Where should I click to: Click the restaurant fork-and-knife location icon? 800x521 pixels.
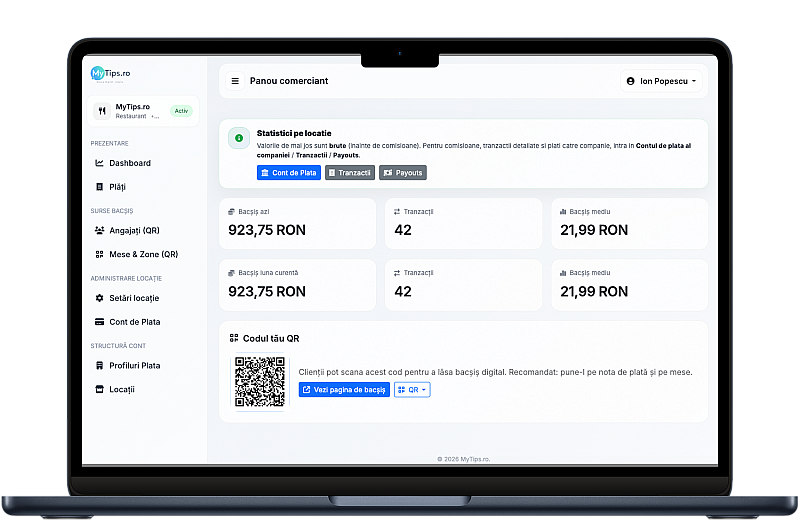(102, 111)
